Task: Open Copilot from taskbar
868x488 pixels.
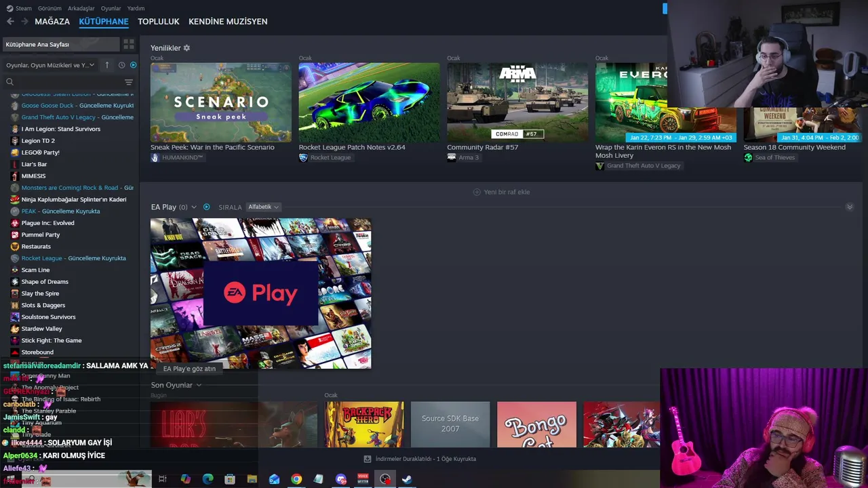Action: [x=185, y=479]
